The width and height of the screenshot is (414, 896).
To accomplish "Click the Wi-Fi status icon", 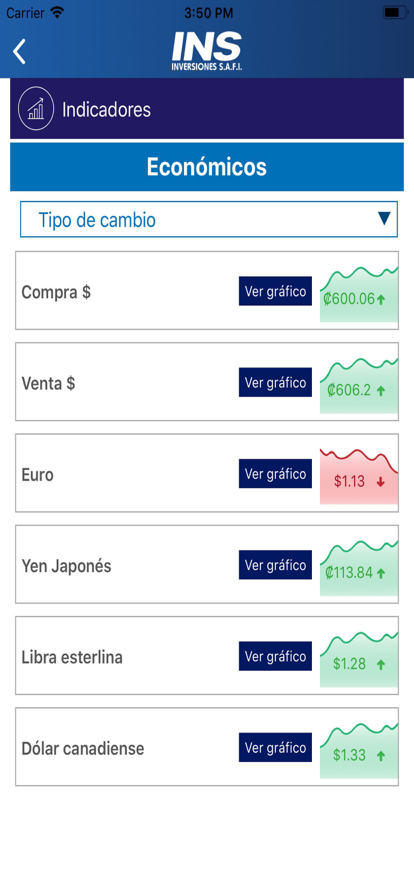I will (x=57, y=11).
